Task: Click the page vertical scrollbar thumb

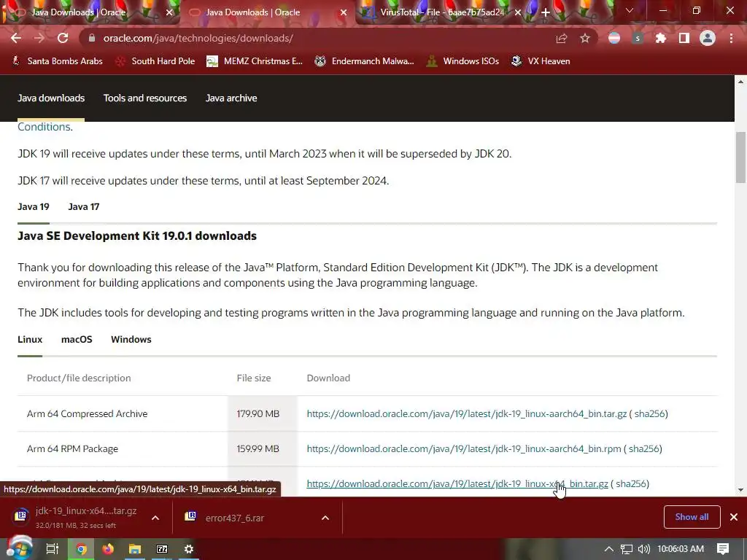Action: (x=740, y=157)
